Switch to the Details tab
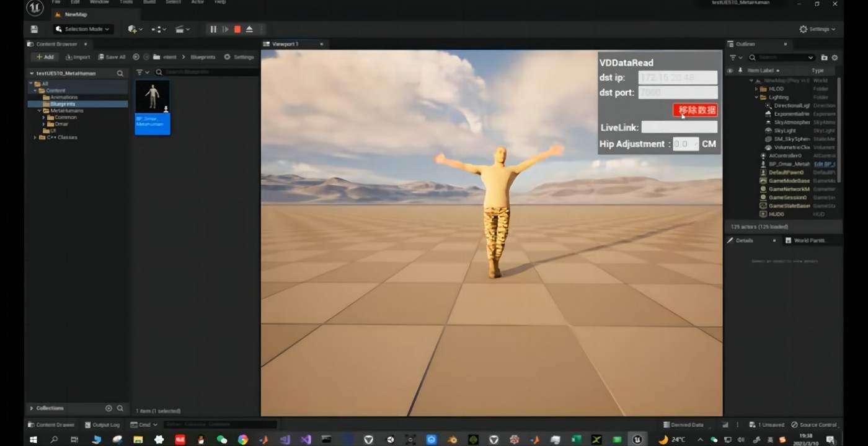This screenshot has width=868, height=446. 745,240
